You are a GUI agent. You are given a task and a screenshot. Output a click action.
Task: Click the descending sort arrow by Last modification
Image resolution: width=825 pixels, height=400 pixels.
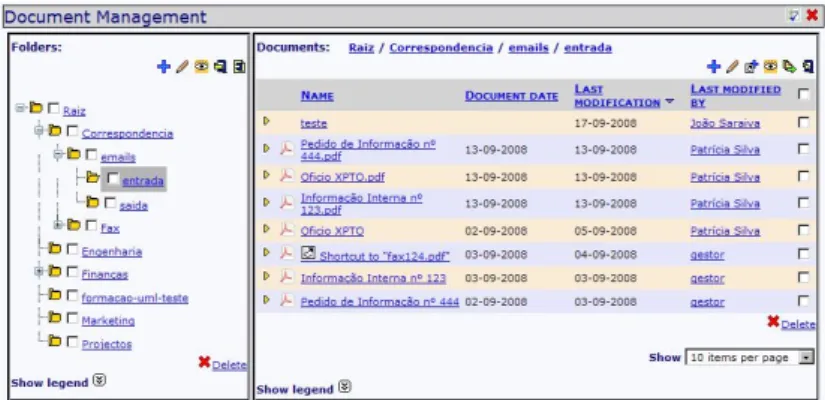(669, 103)
